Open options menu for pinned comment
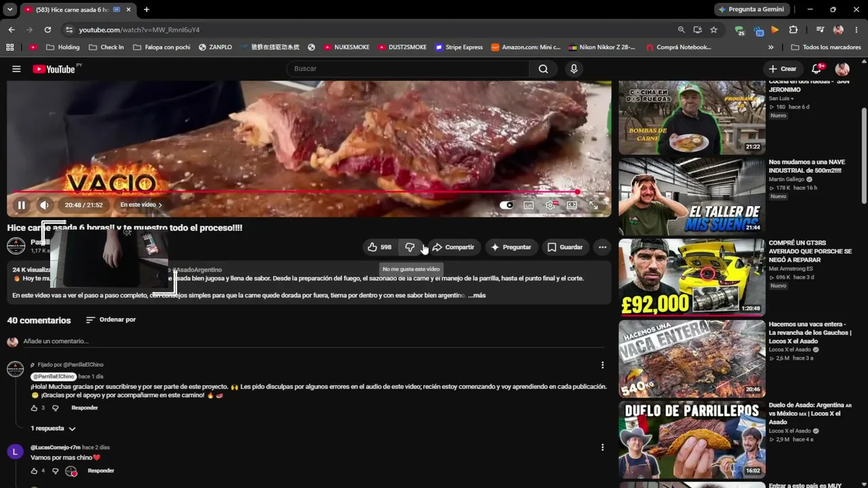This screenshot has height=488, width=868. 602,365
